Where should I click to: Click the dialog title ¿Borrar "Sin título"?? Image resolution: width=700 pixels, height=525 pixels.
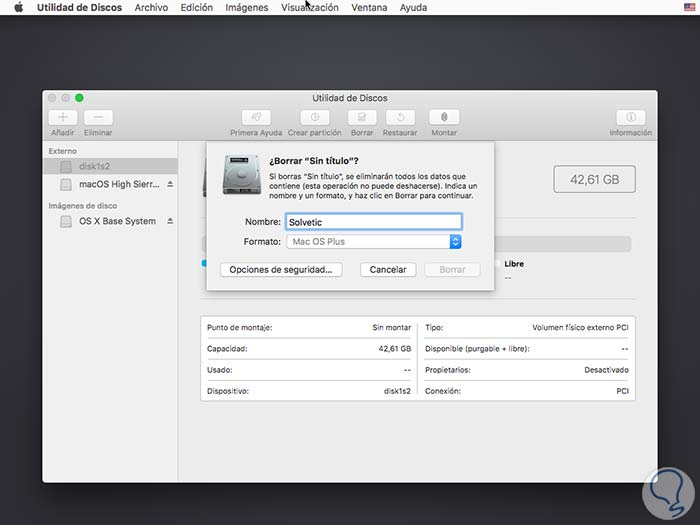pyautogui.click(x=314, y=161)
